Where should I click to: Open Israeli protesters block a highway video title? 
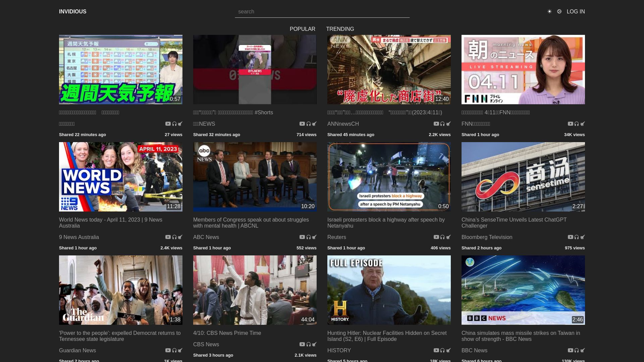click(386, 223)
